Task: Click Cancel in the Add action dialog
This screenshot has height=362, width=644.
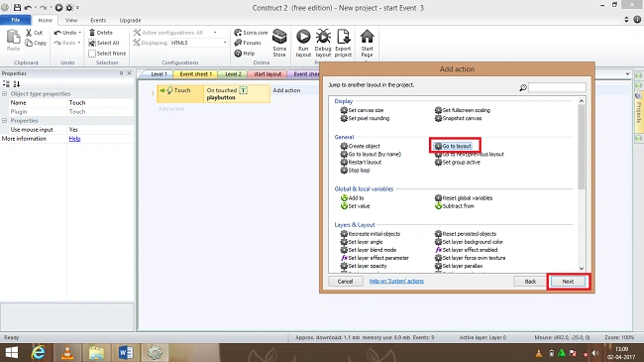Action: [345, 282]
